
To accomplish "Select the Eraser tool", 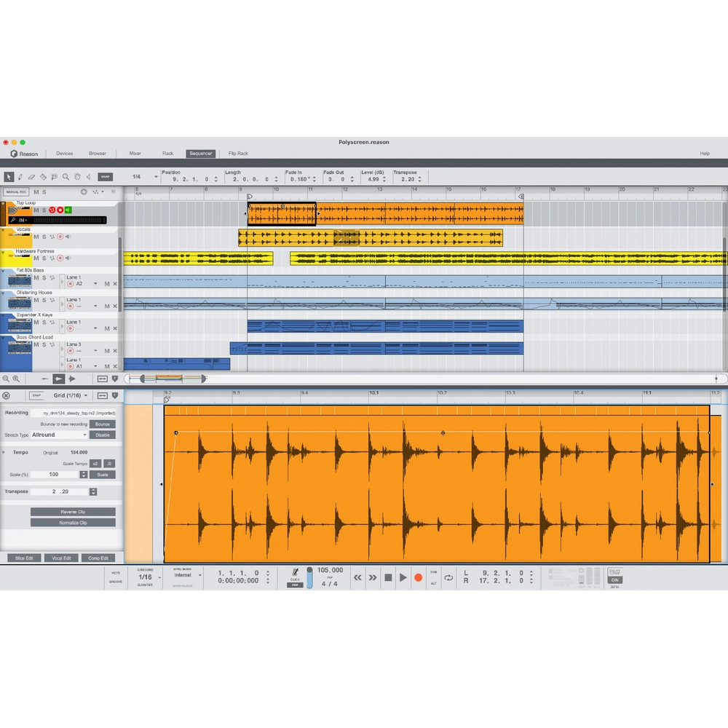I will tap(31, 177).
